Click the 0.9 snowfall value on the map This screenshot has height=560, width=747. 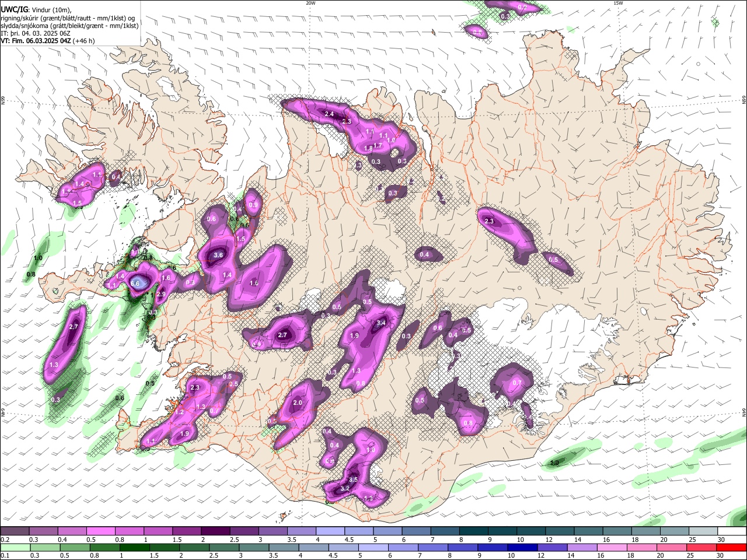(253, 205)
